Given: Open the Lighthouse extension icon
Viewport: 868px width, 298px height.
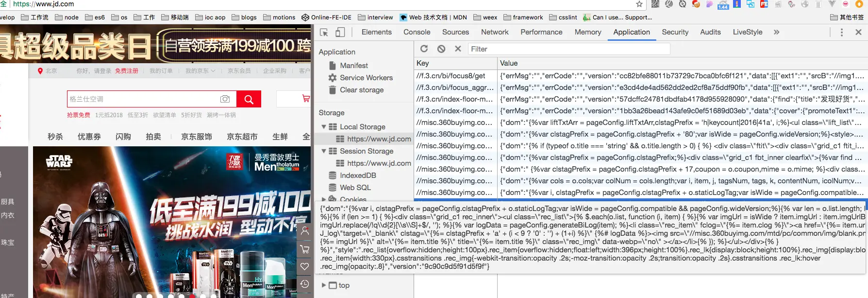Looking at the screenshot, I should (x=737, y=4).
